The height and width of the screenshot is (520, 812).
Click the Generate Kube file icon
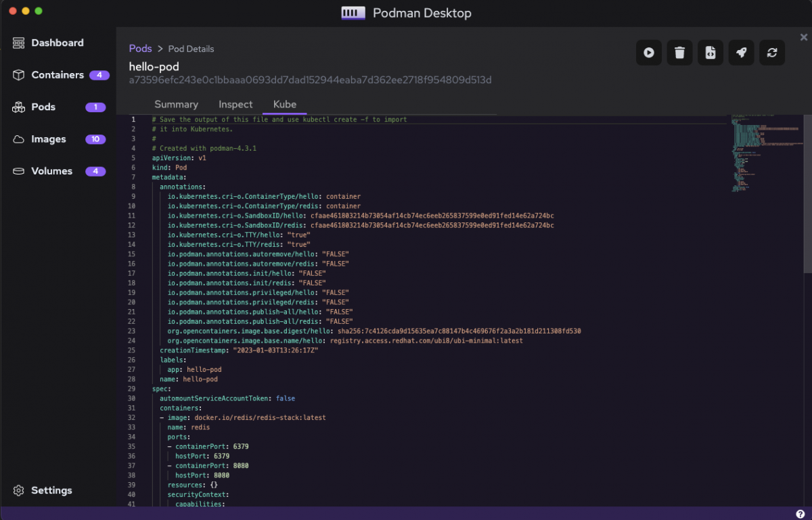pyautogui.click(x=710, y=52)
